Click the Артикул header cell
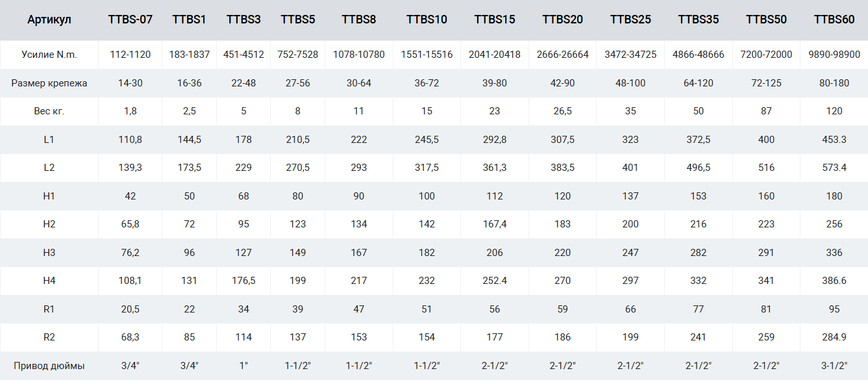Screen dimensions: 868x384 click(x=49, y=19)
